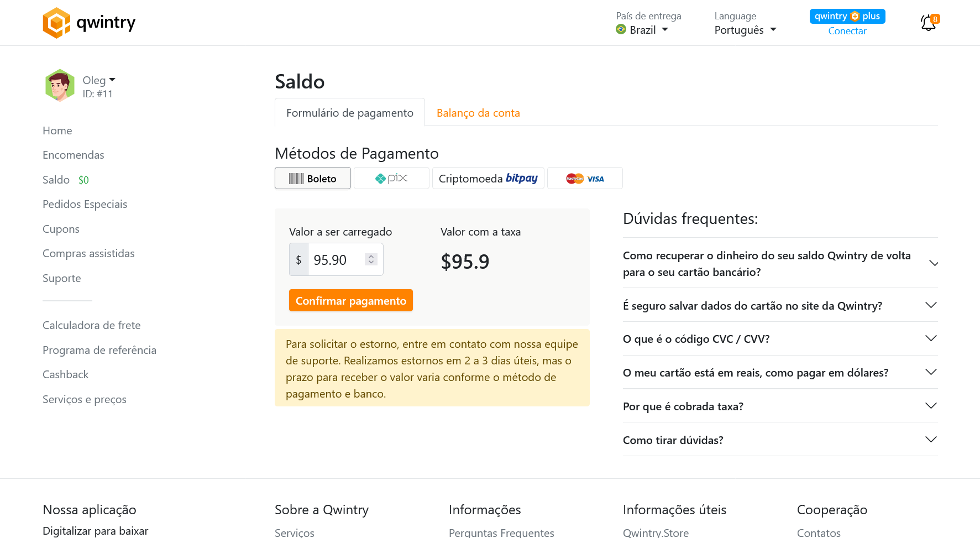Select the Pix payment method
The height and width of the screenshot is (538, 980).
[391, 178]
